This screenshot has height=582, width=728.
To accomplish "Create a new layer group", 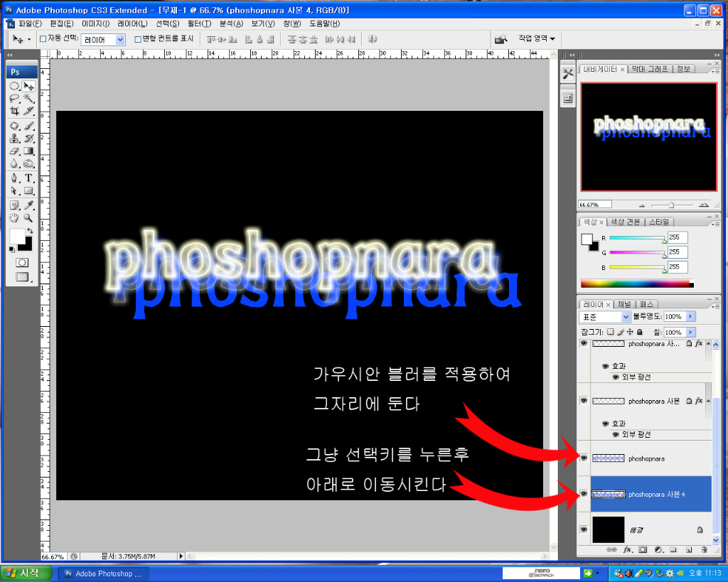I will coord(673,549).
